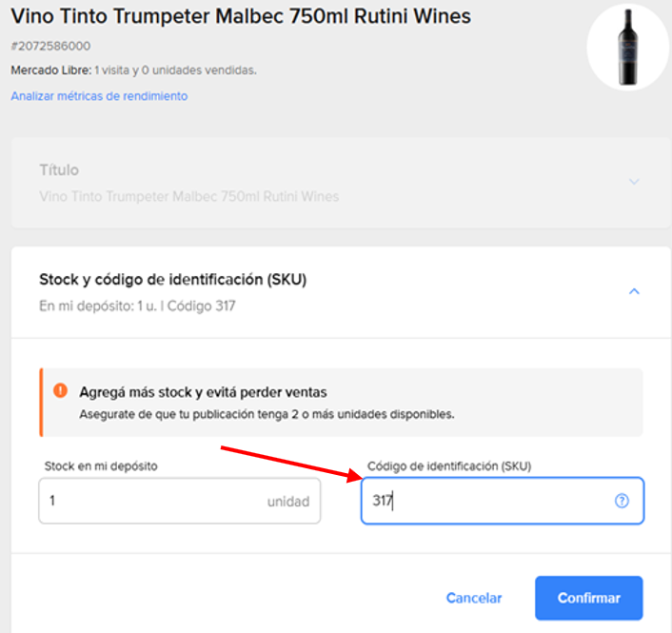This screenshot has height=633, width=672.
Task: Click the 'unidad' suffix in stock field
Action: coord(288,502)
